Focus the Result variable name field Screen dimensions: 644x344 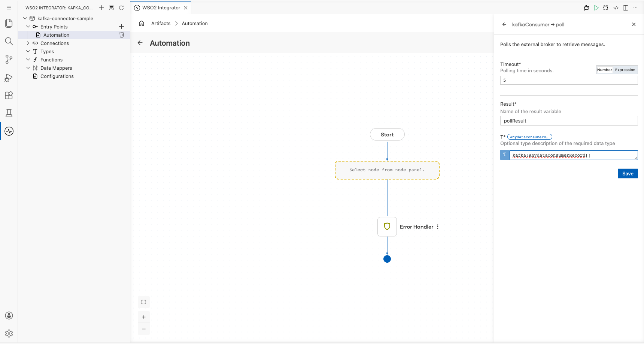[569, 121]
